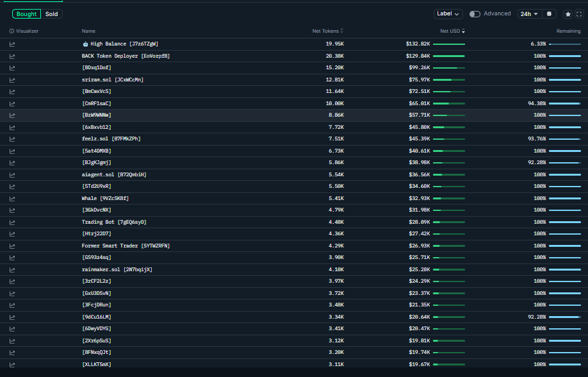Click Net Tokens value 19.95K
Image resolution: width=588 pixels, height=377 pixels.
point(334,44)
